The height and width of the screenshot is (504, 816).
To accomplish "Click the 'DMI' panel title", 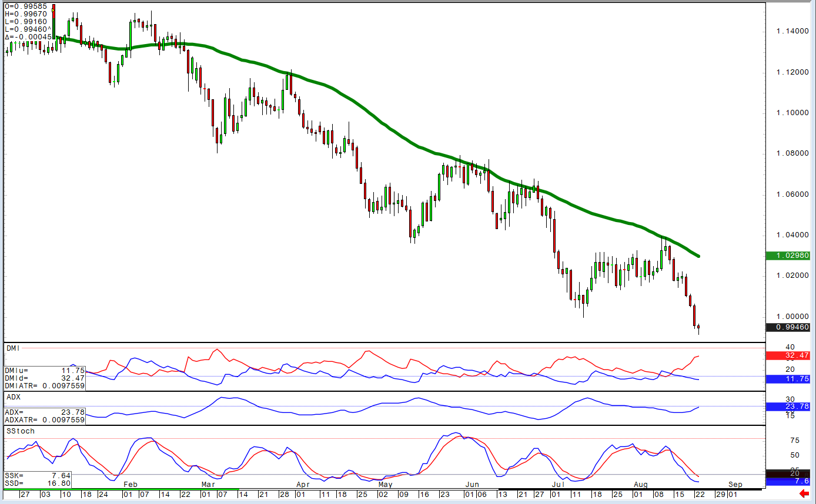I will [x=14, y=348].
